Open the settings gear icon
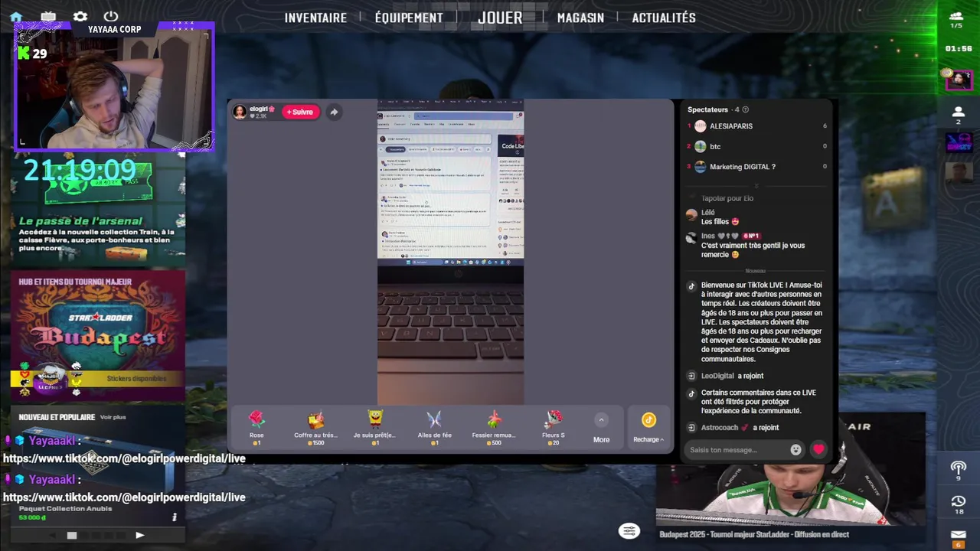Viewport: 980px width, 551px height. [80, 16]
